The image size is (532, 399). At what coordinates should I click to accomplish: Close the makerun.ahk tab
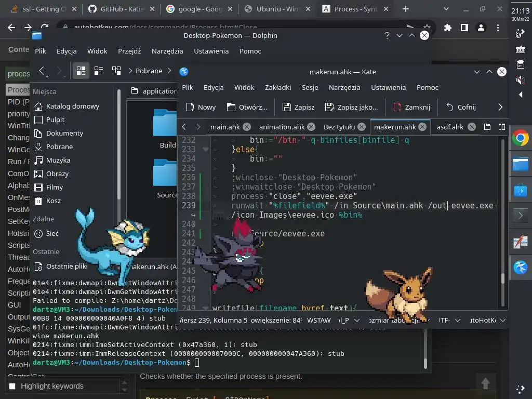pos(422,127)
